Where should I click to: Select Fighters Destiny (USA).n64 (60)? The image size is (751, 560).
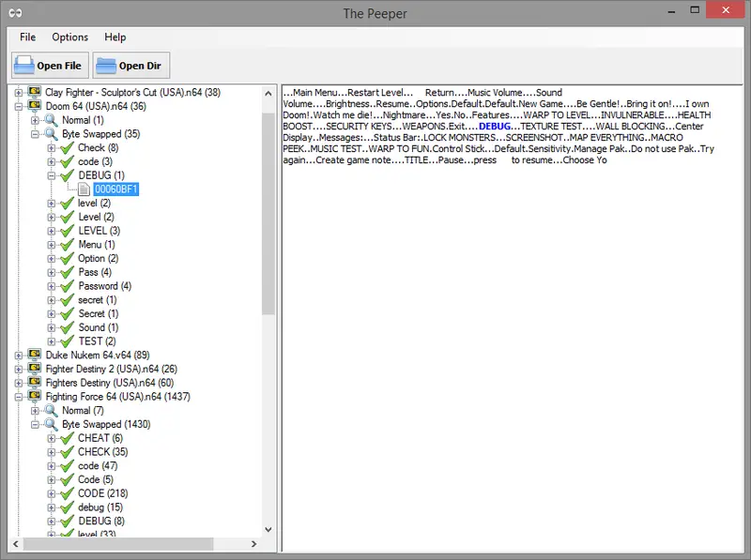click(110, 383)
